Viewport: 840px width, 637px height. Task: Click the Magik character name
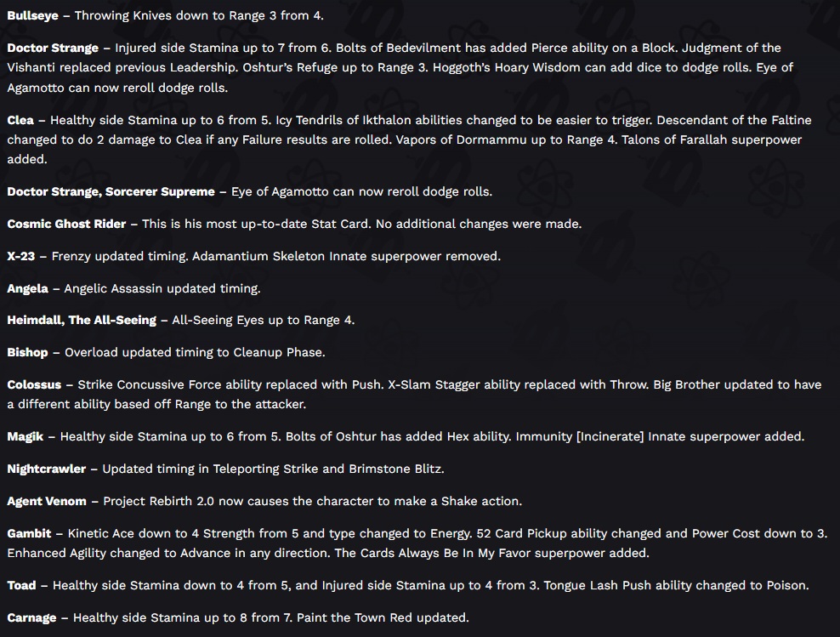[x=26, y=436]
